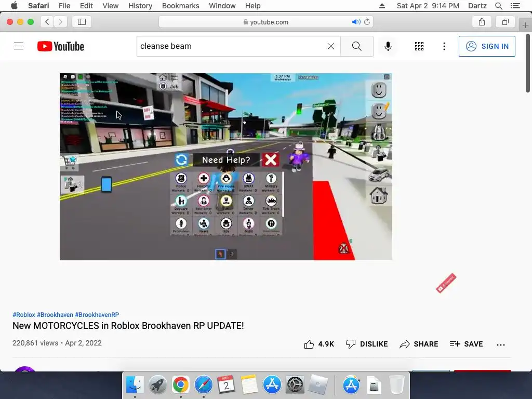Open Safari compass in the Dock
532x399 pixels.
coord(204,385)
